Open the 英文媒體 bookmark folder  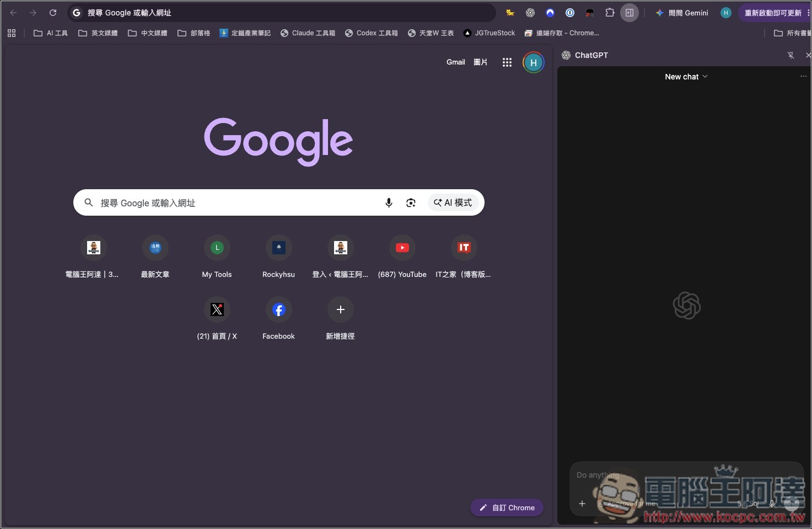pyautogui.click(x=98, y=33)
